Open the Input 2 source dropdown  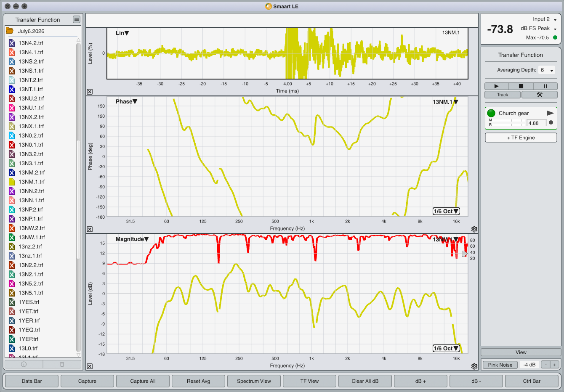pyautogui.click(x=545, y=19)
